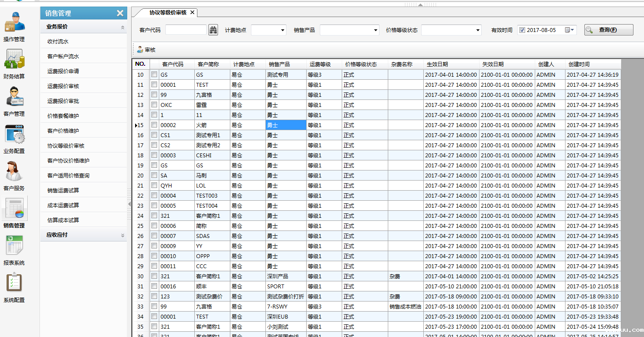The image size is (644, 337).
Task: Open the 业务配置 module icon
Action: point(14,134)
